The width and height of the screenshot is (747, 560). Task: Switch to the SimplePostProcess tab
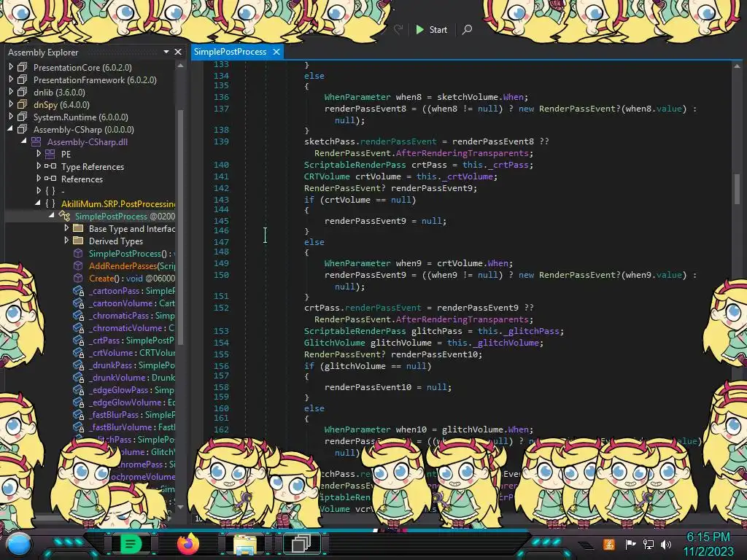(230, 52)
